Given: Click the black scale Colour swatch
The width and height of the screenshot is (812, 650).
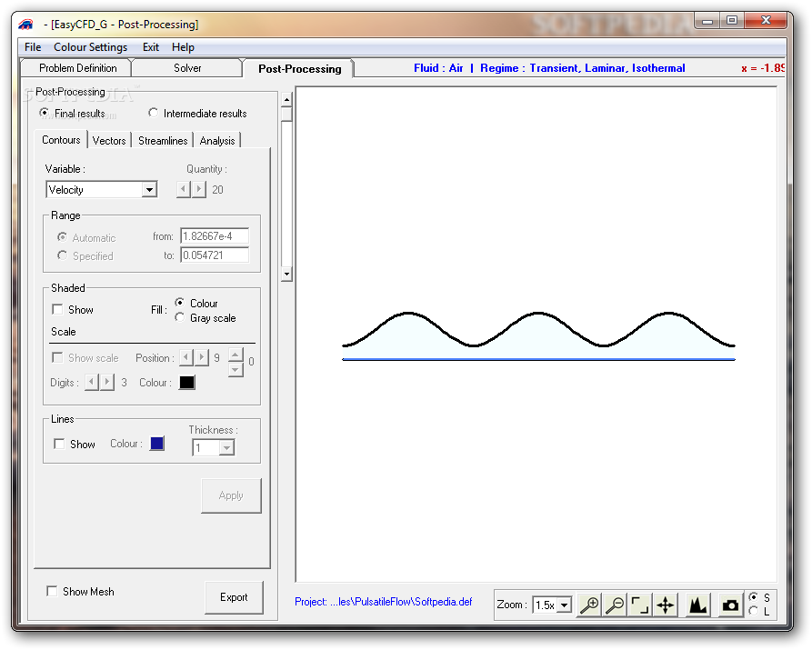Looking at the screenshot, I should point(187,382).
